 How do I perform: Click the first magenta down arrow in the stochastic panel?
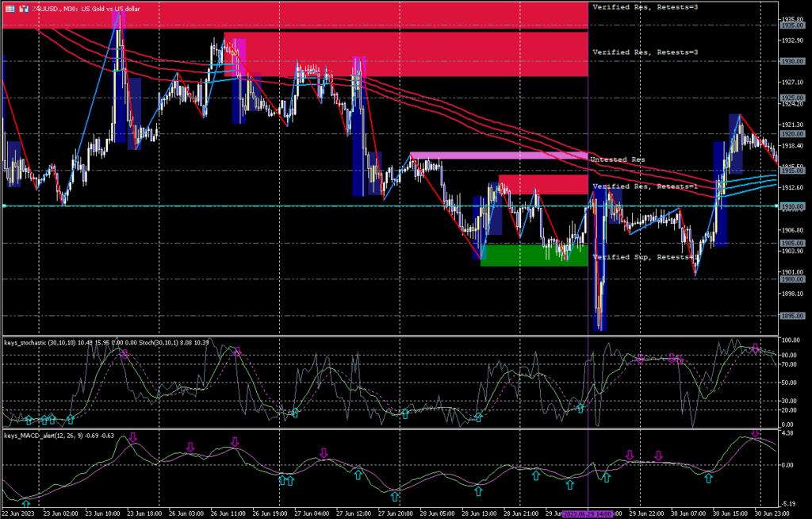tap(124, 353)
